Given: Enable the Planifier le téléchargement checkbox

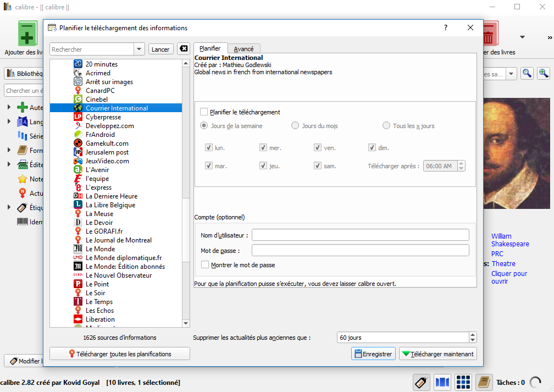Looking at the screenshot, I should [204, 112].
